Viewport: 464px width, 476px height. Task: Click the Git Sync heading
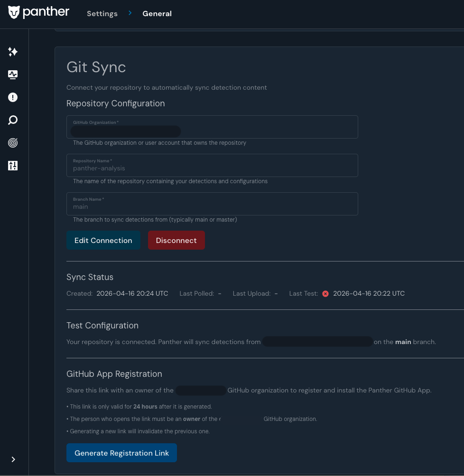tap(96, 67)
